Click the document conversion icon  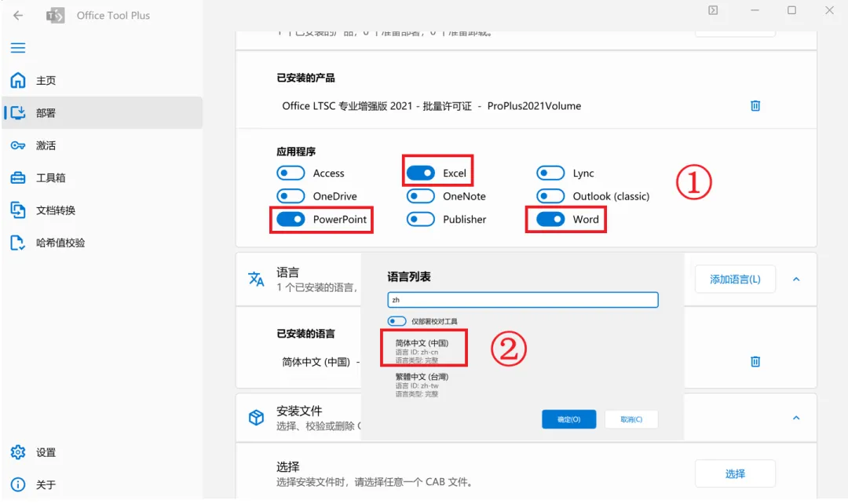pyautogui.click(x=18, y=210)
